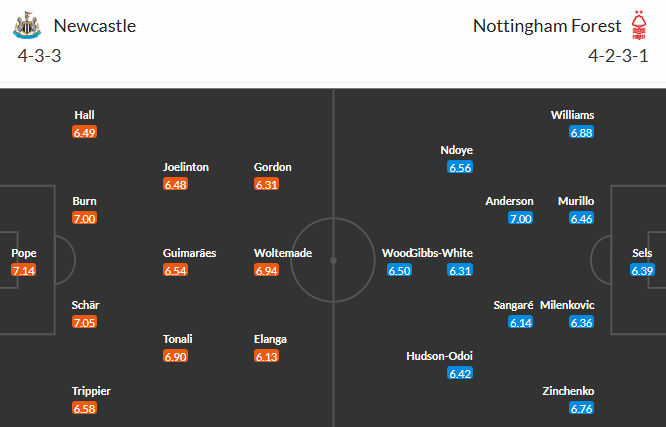Select player Woltemade in the lineup
This screenshot has width=666, height=427.
(x=283, y=253)
